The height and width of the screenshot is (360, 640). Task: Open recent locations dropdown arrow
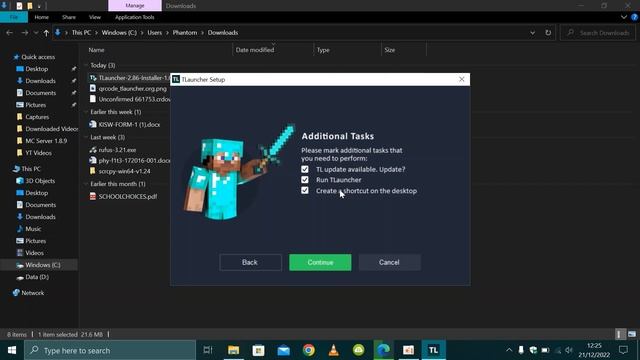coord(36,33)
